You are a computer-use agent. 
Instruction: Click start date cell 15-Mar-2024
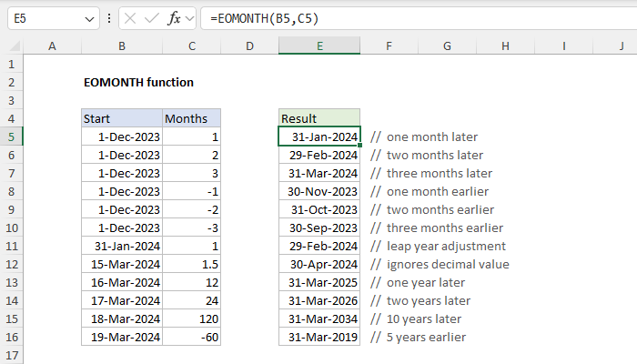[122, 265]
